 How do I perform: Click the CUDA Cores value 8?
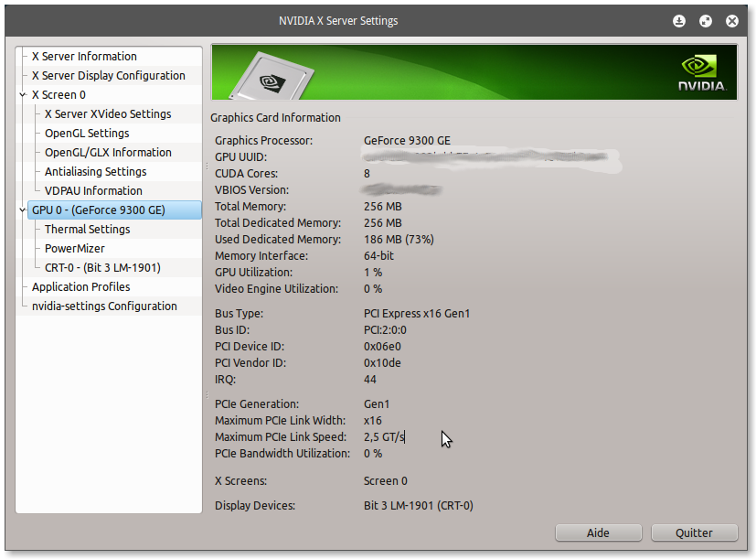coord(367,174)
